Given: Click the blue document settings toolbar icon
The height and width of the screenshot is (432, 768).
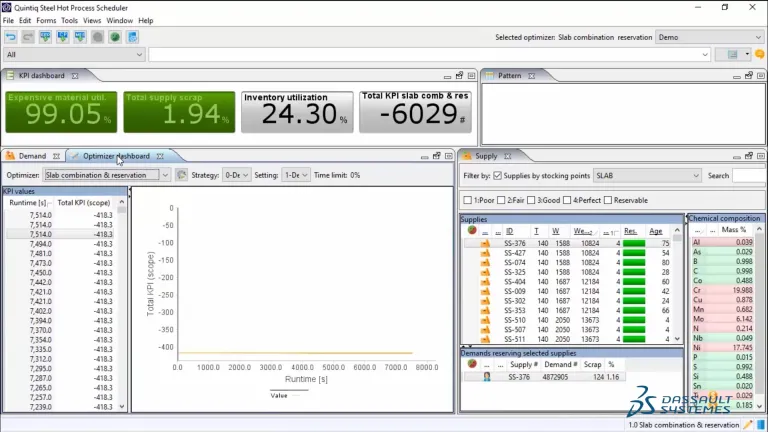Looking at the screenshot, I should (x=132, y=37).
